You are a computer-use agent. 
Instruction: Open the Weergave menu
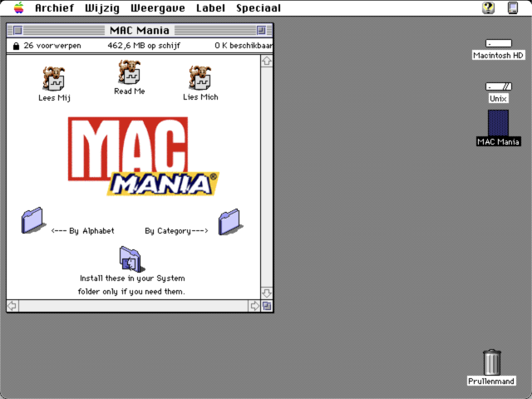click(x=158, y=7)
